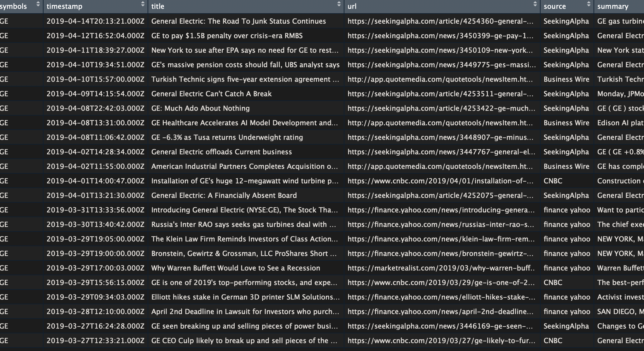
Task: Click title 'GE: Much Ado About Nothing'
Action: coord(200,108)
